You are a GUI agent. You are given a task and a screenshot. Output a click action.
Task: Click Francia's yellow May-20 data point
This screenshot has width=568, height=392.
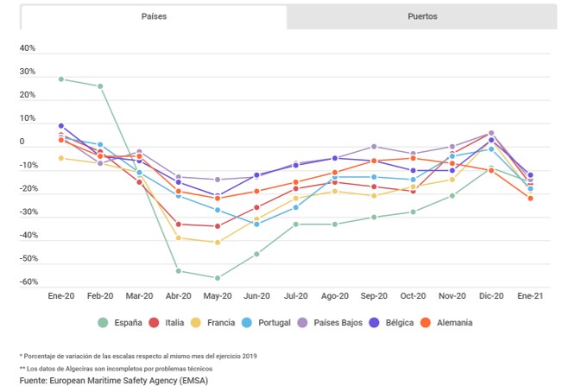(218, 243)
